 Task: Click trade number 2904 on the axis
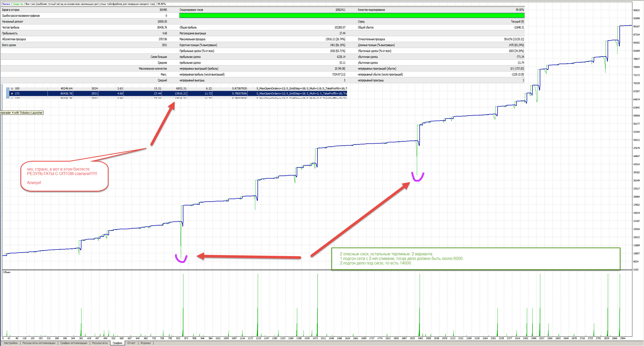click(x=622, y=338)
